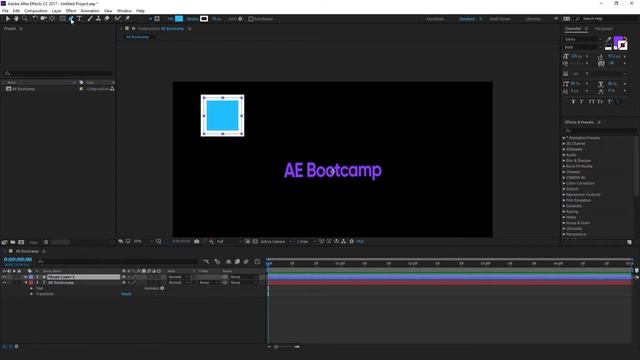The width and height of the screenshot is (640, 360).
Task: Open Composition Mini-Flowchart in timeline
Action: pyautogui.click(x=206, y=261)
